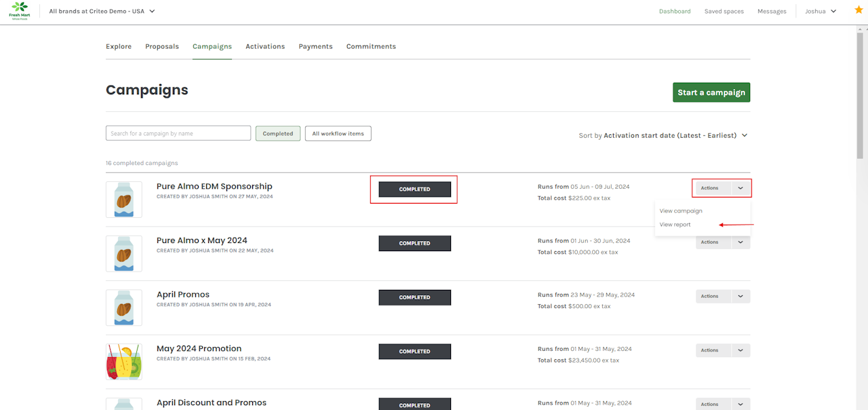Open campaign title Pure Almo x May 2024
868x410 pixels.
click(x=202, y=240)
